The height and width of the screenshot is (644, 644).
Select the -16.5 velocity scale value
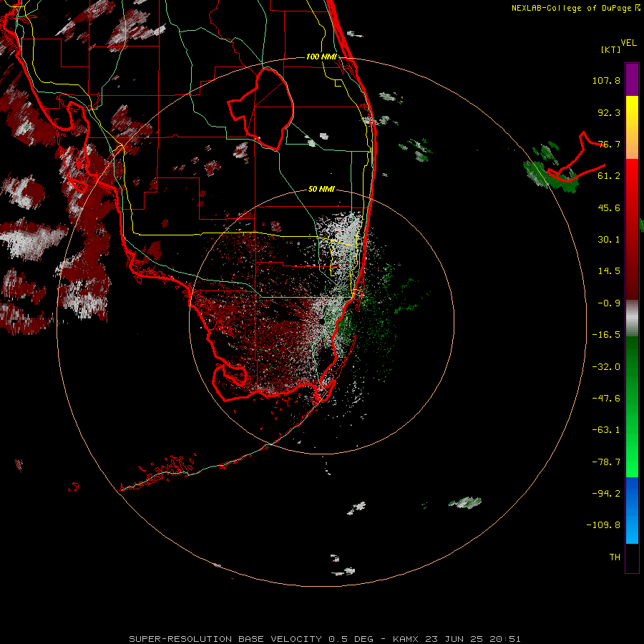click(606, 335)
